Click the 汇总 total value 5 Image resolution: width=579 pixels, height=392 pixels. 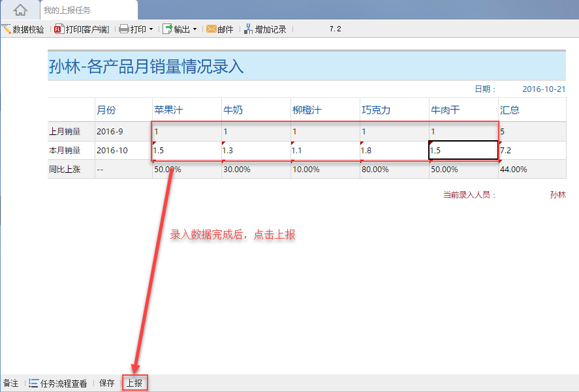(532, 131)
